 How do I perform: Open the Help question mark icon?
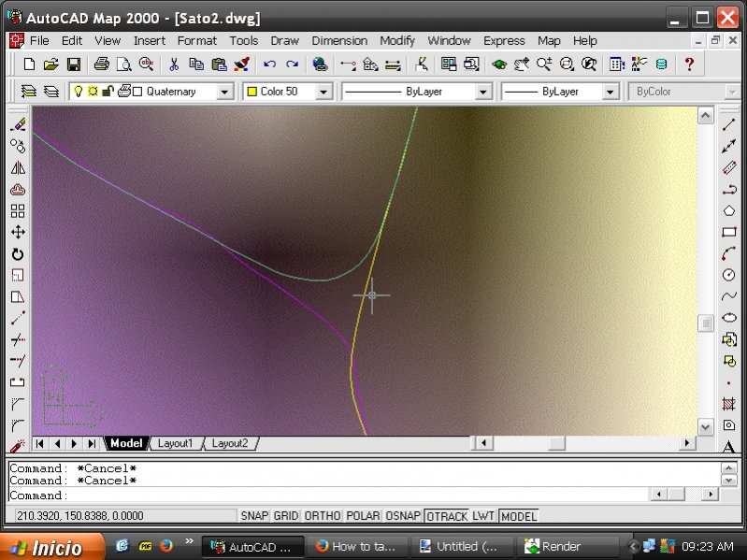pyautogui.click(x=689, y=64)
